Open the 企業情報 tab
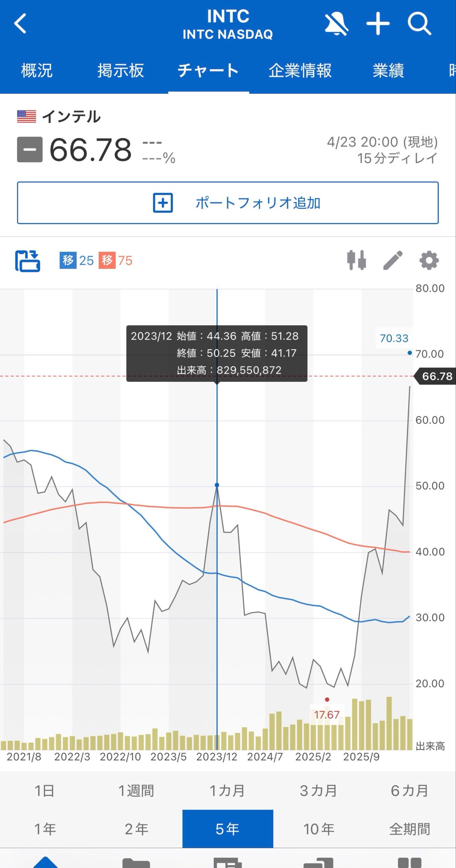456x868 pixels. (x=300, y=71)
